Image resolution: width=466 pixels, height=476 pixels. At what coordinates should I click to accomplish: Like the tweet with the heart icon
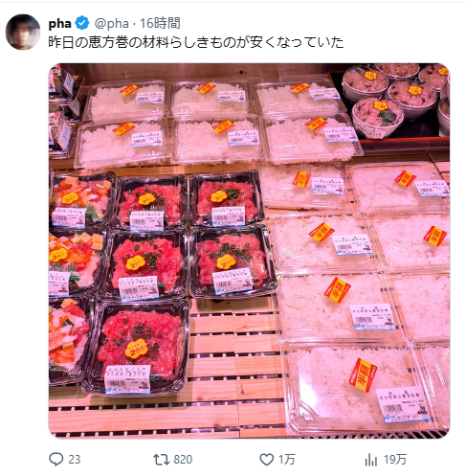click(267, 460)
